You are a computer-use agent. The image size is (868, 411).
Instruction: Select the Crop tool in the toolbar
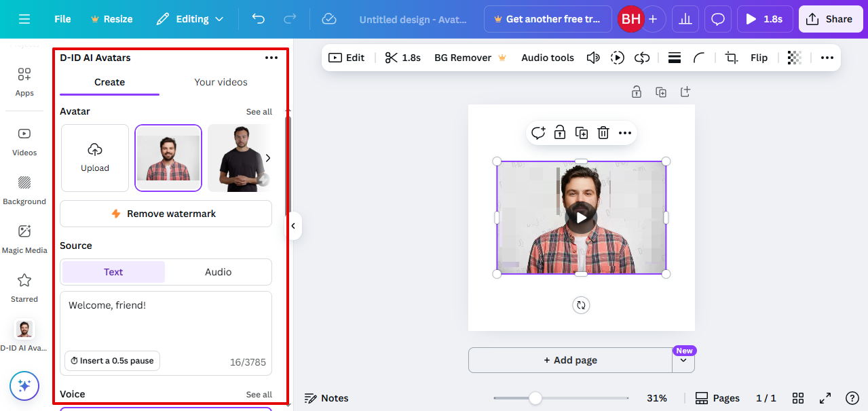coord(730,58)
